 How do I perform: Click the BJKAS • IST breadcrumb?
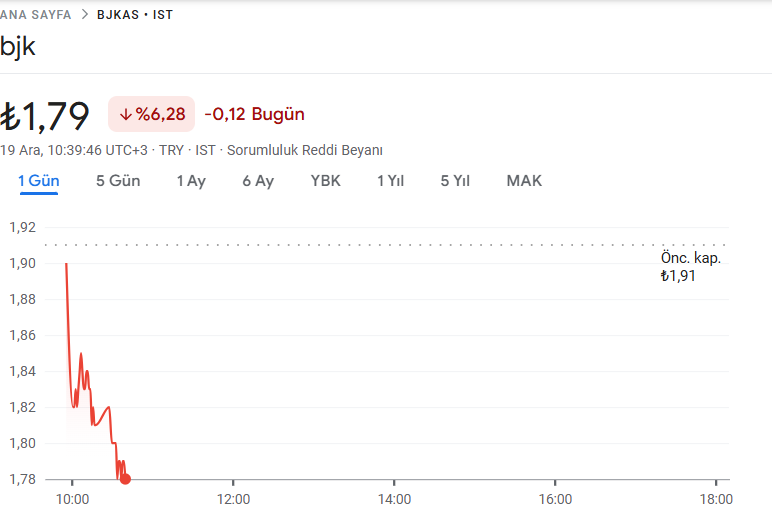tap(134, 15)
